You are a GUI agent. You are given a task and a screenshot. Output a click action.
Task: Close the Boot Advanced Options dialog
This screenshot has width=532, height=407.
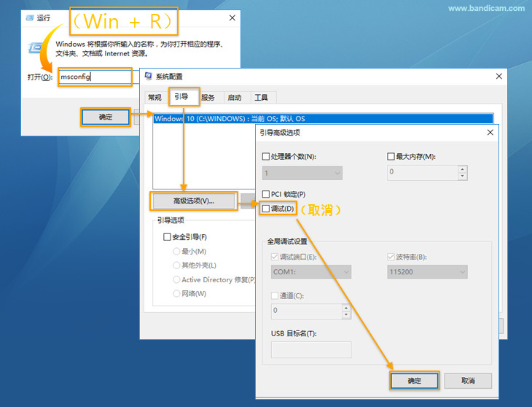tap(490, 133)
